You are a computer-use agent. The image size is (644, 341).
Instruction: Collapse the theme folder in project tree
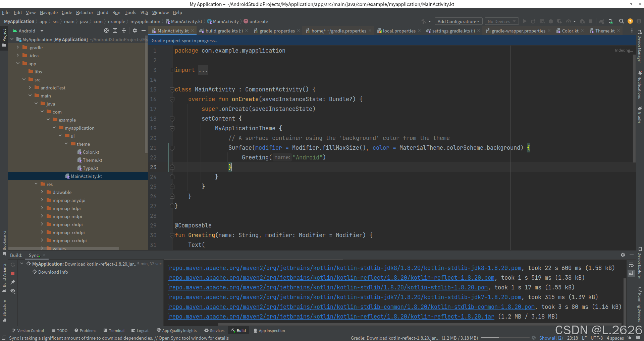point(66,144)
